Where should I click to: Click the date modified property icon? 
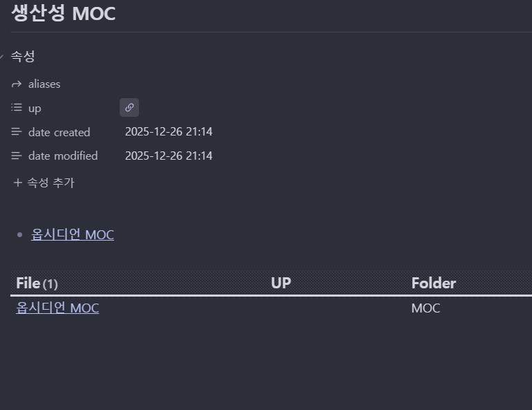[17, 156]
